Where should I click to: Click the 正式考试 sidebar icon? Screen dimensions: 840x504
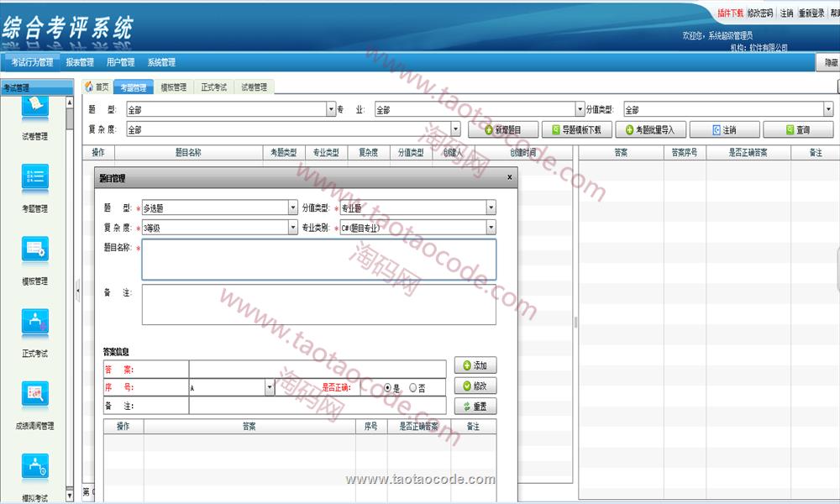pos(35,322)
